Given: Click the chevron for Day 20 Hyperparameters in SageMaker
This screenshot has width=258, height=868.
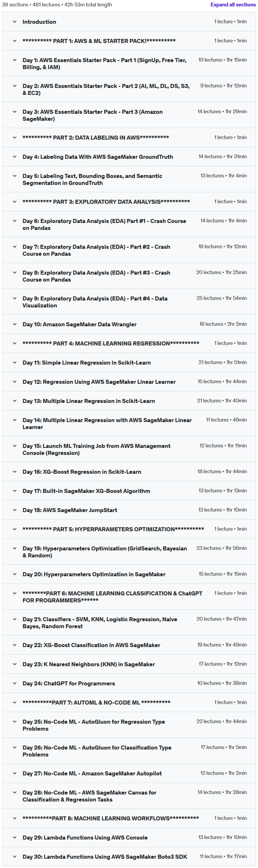Looking at the screenshot, I should (x=15, y=574).
